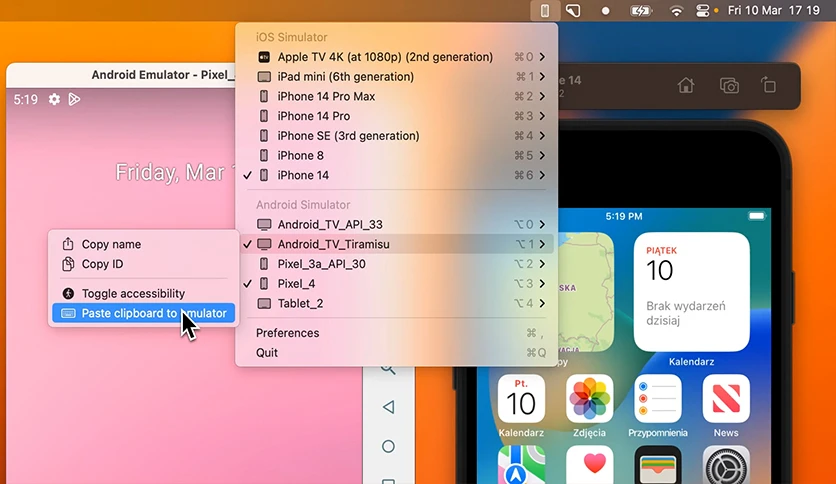The height and width of the screenshot is (484, 836).
Task: Click the Friday date on Android screen
Action: (175, 172)
